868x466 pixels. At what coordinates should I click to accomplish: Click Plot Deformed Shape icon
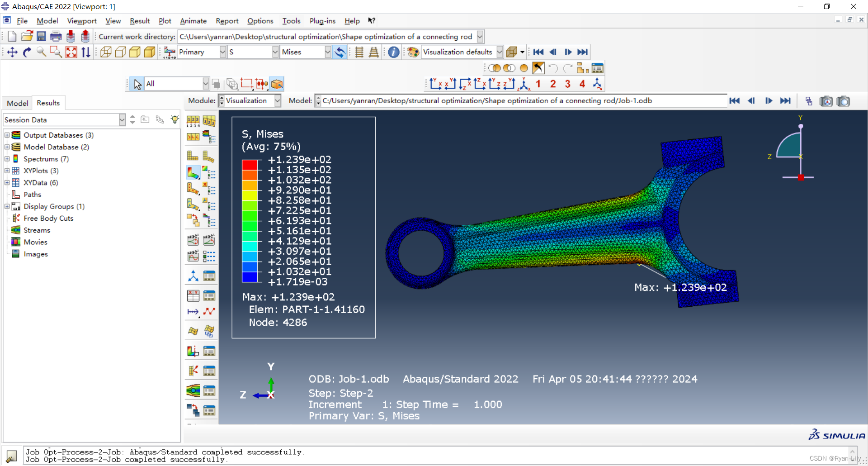coord(208,156)
